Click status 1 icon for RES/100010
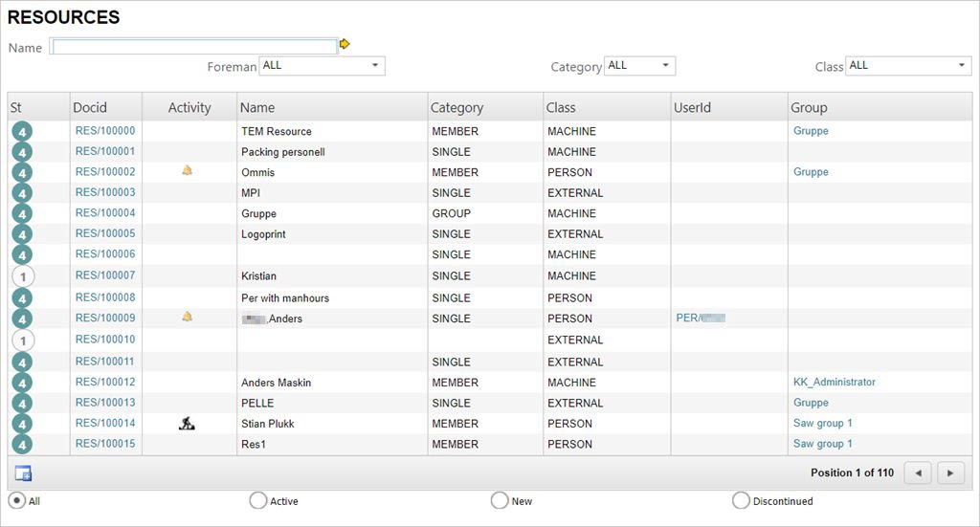This screenshot has height=527, width=980. coord(23,340)
